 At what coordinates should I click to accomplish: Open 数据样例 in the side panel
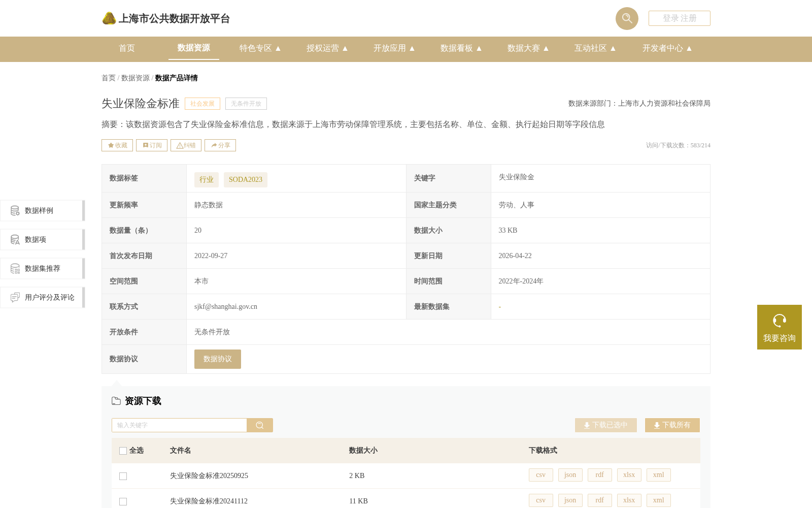click(42, 210)
